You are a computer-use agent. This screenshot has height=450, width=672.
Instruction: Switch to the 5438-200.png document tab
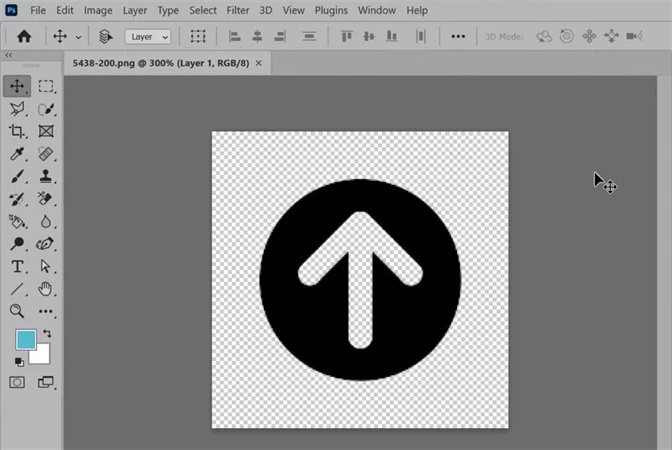click(160, 62)
